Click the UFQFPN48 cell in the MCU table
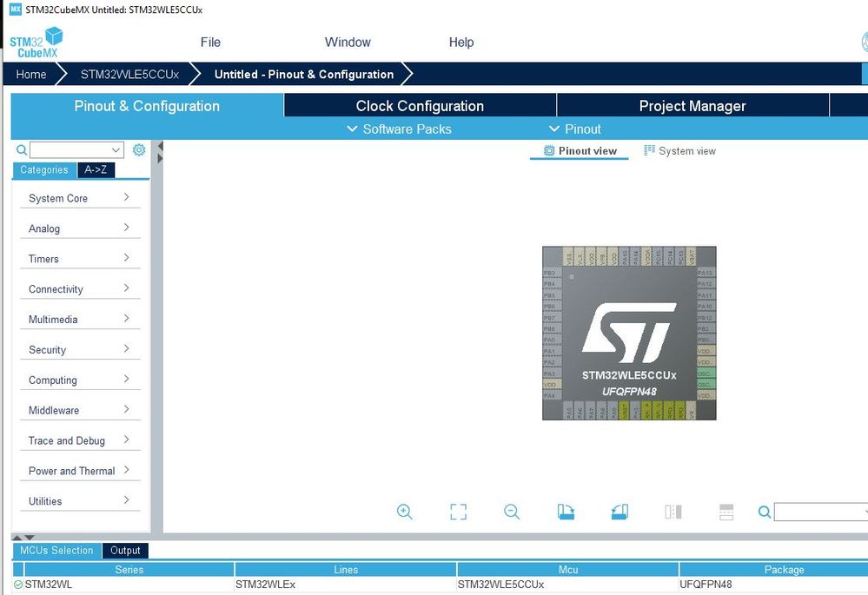Viewport: 868px width, 595px height. pos(774,585)
